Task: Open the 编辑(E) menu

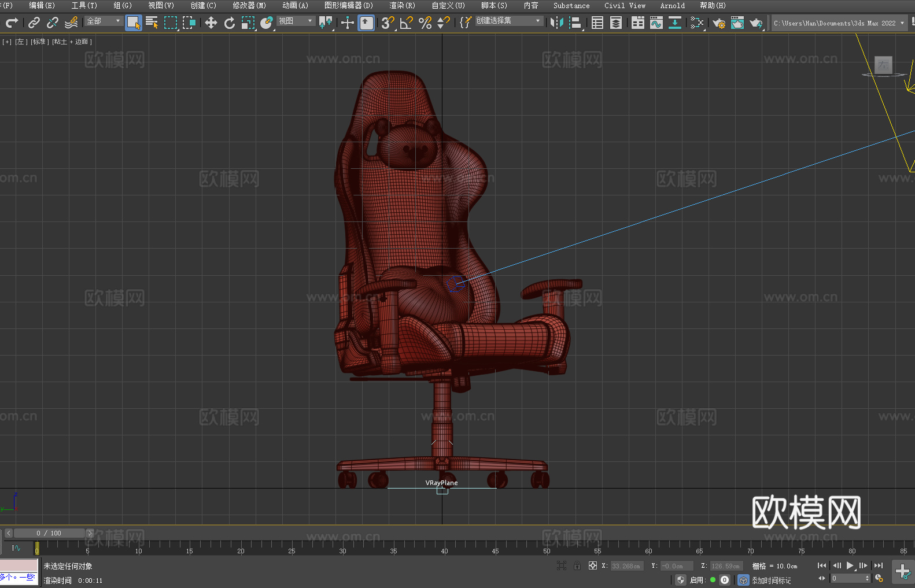Action: pos(42,5)
